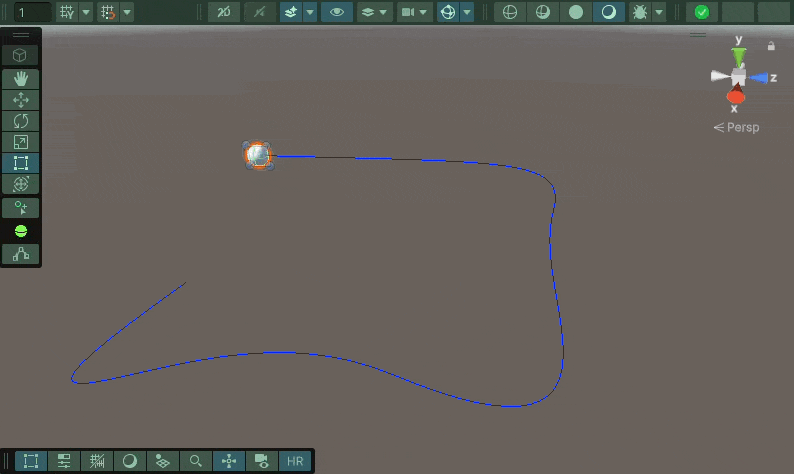The width and height of the screenshot is (794, 474).
Task: Activate the Rotate tool
Action: point(20,121)
